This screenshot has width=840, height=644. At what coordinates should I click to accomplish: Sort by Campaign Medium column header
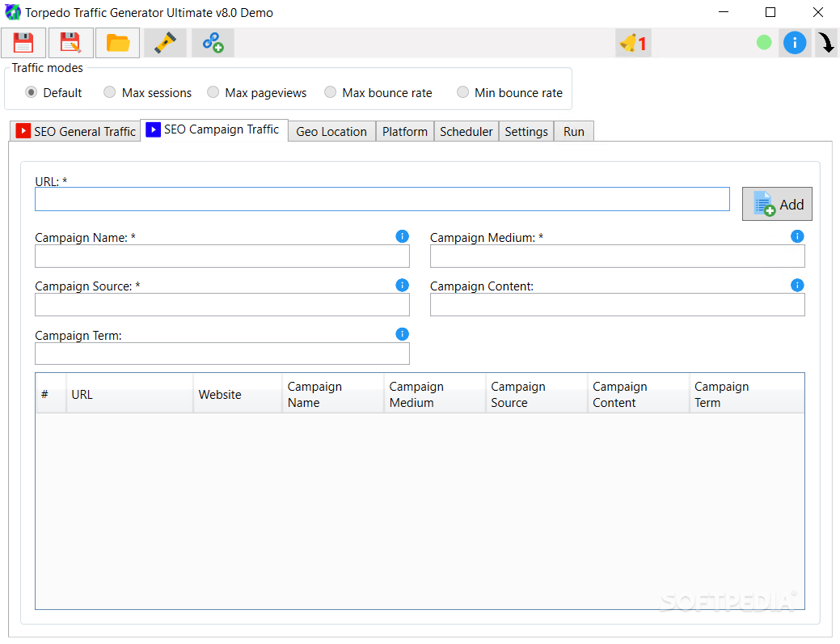(435, 394)
